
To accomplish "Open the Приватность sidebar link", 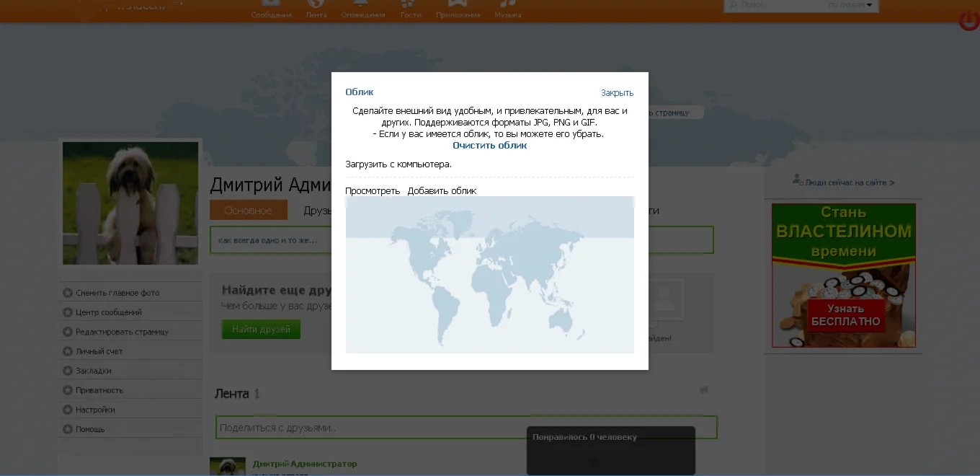I will 99,390.
